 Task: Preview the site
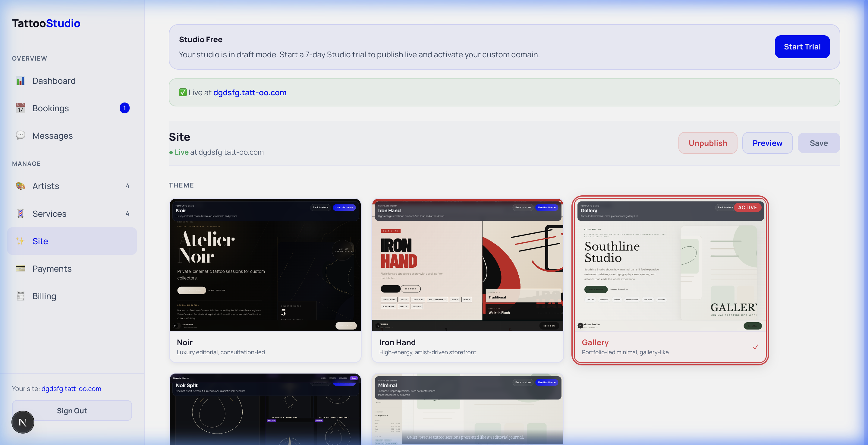pos(767,143)
